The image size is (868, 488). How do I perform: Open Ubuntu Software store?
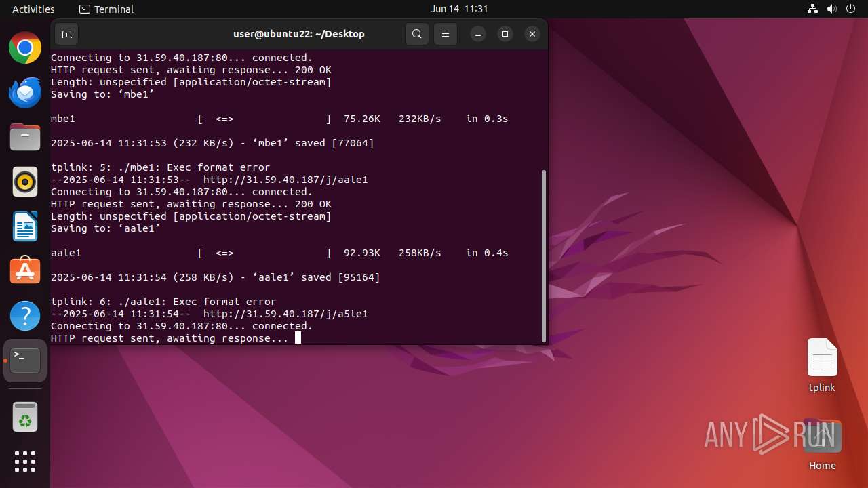tap(25, 271)
